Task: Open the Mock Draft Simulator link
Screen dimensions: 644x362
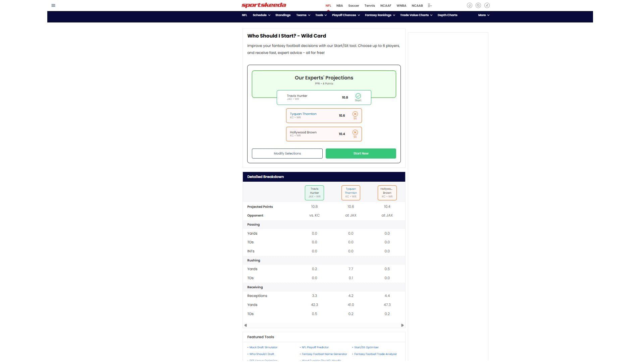Action: 263,348
